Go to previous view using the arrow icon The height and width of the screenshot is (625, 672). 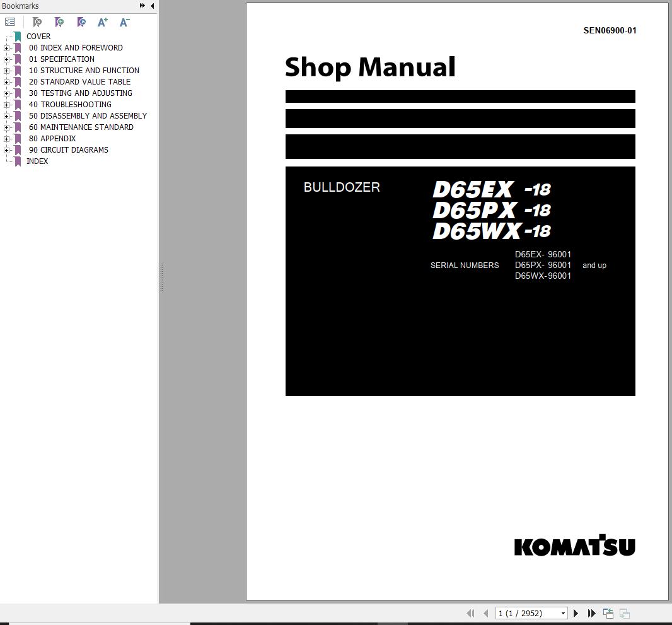click(608, 613)
